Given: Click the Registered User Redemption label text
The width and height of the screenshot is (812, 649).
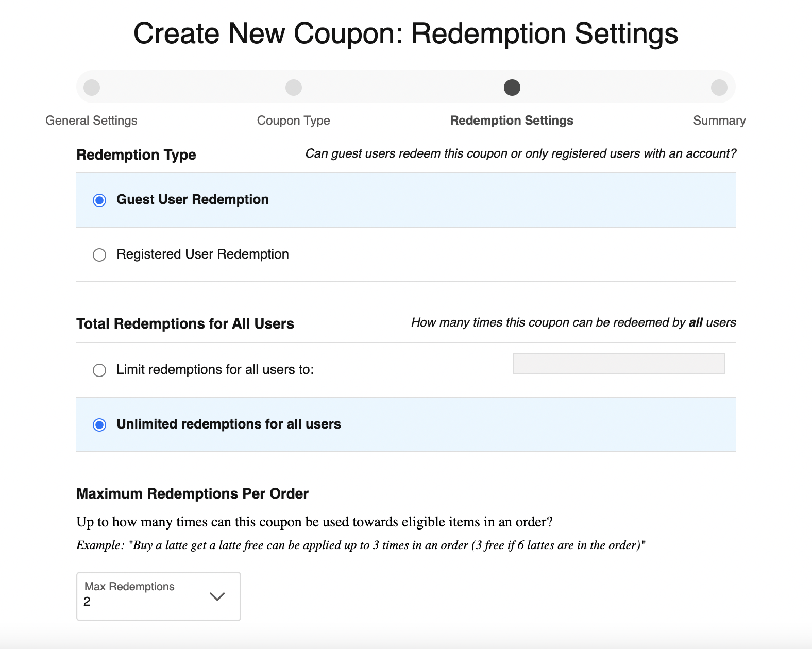Looking at the screenshot, I should pos(202,254).
